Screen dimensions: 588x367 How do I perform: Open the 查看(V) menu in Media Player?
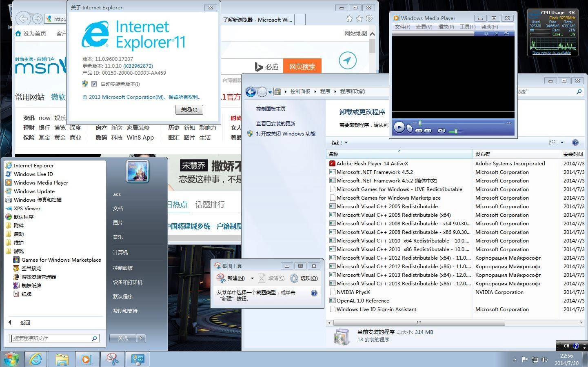click(x=424, y=27)
